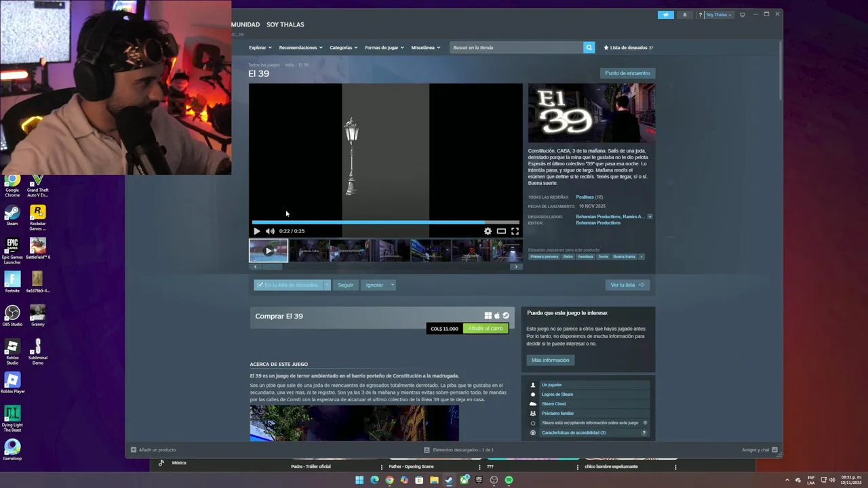Expand the wishlist button dropdown arrow
This screenshot has height=488, width=868.
[x=327, y=285]
